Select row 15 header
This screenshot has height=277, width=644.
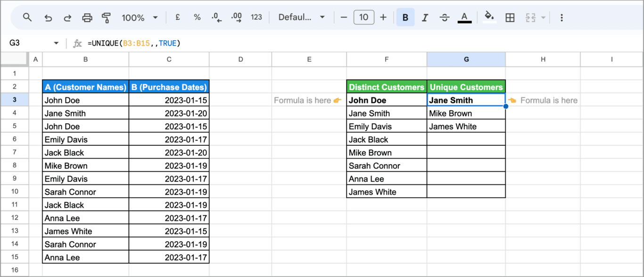point(14,257)
